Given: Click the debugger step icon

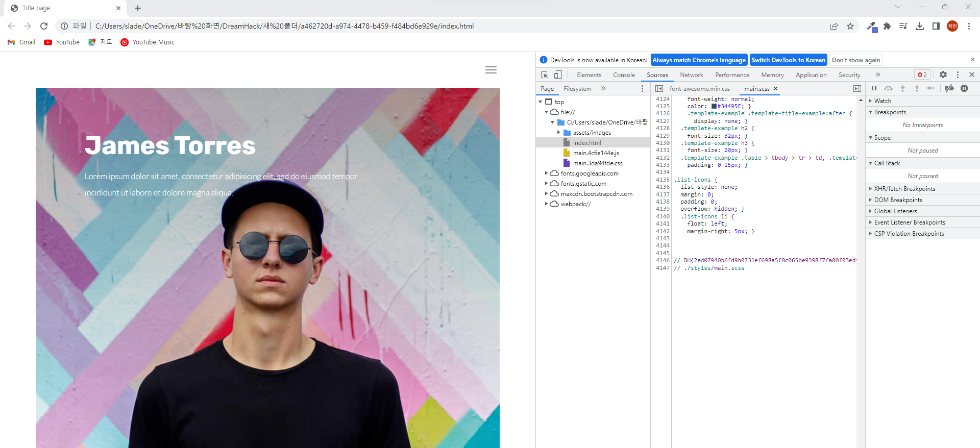Looking at the screenshot, I should [931, 88].
